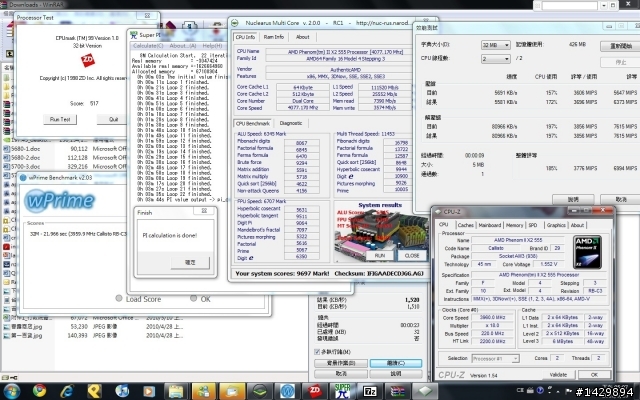Switch to ZD Processor Test taskbar icon
This screenshot has height=400, width=640.
(x=315, y=391)
